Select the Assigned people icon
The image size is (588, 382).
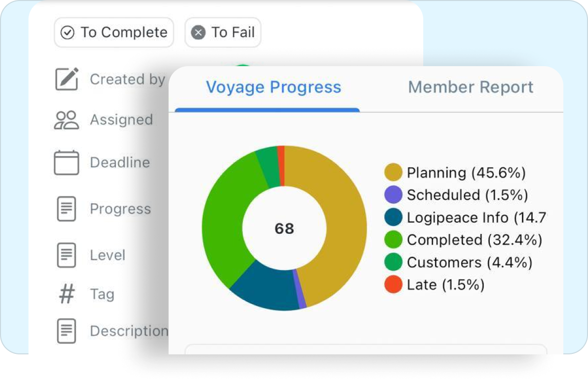coord(67,120)
